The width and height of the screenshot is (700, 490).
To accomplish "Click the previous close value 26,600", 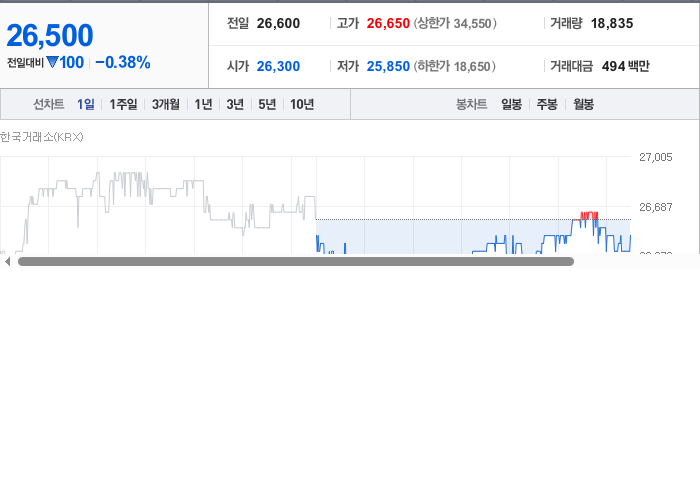I will pos(278,23).
